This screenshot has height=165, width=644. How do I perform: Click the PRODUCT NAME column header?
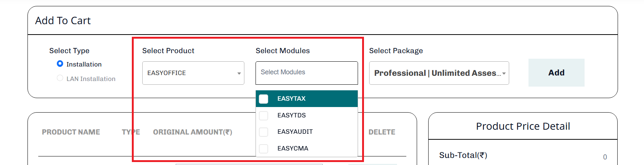[71, 132]
